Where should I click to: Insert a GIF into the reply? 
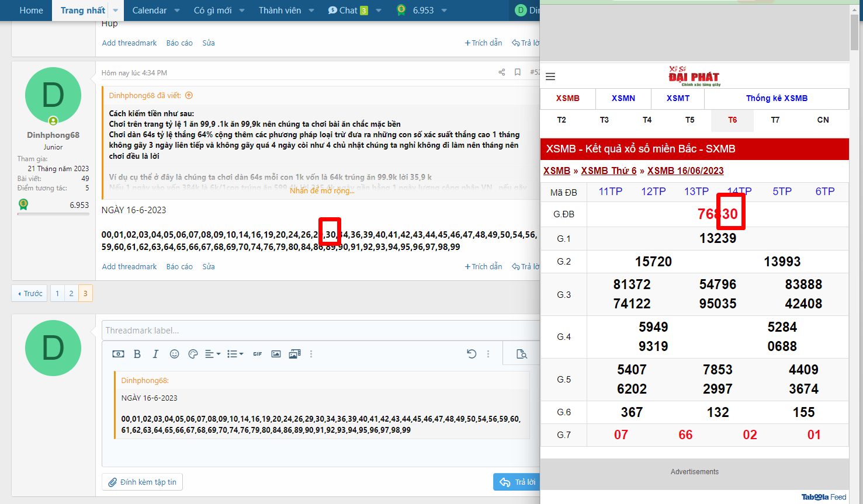[x=257, y=354]
